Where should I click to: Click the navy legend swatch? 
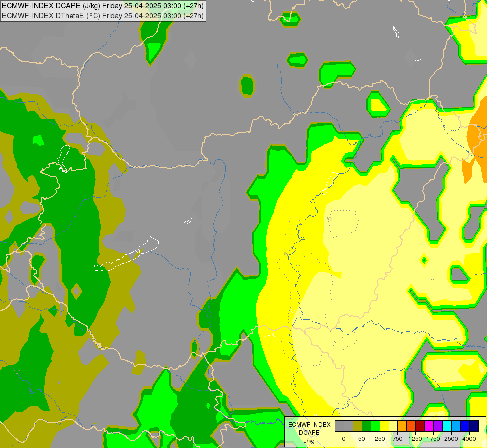click(474, 426)
